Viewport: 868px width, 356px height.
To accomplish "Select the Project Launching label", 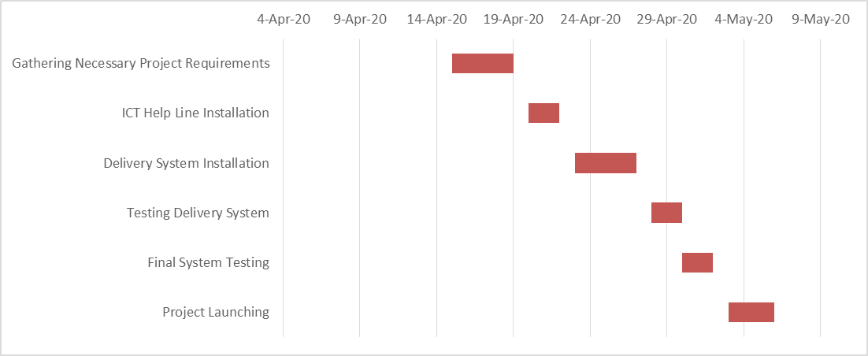I will point(216,312).
